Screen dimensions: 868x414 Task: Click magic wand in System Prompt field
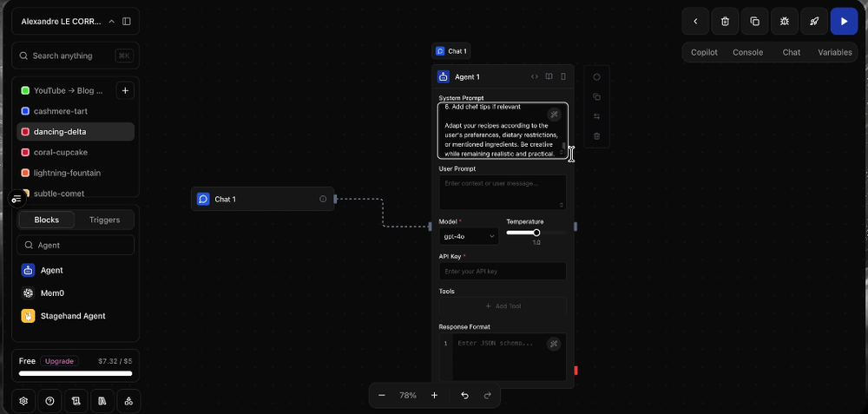554,115
